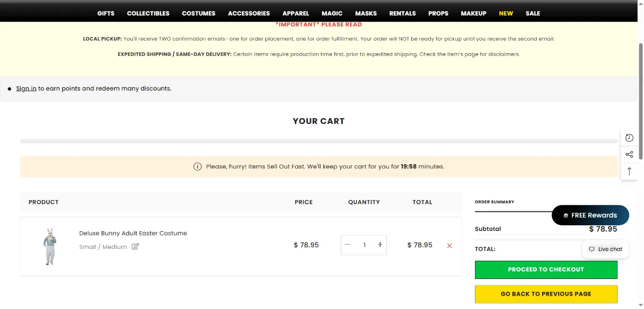Open the MAKEUP menu
Image resolution: width=644 pixels, height=309 pixels.
[474, 13]
